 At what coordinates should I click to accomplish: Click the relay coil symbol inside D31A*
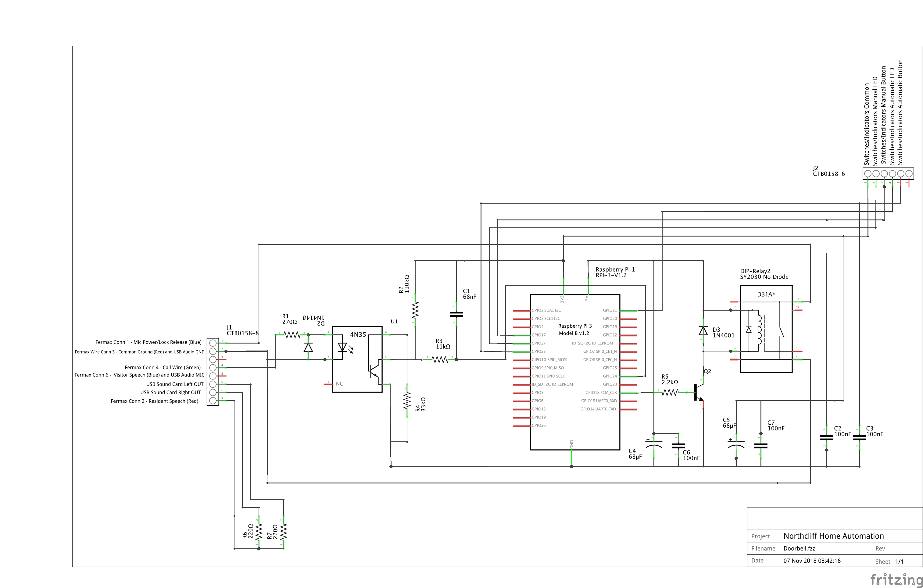[760, 330]
